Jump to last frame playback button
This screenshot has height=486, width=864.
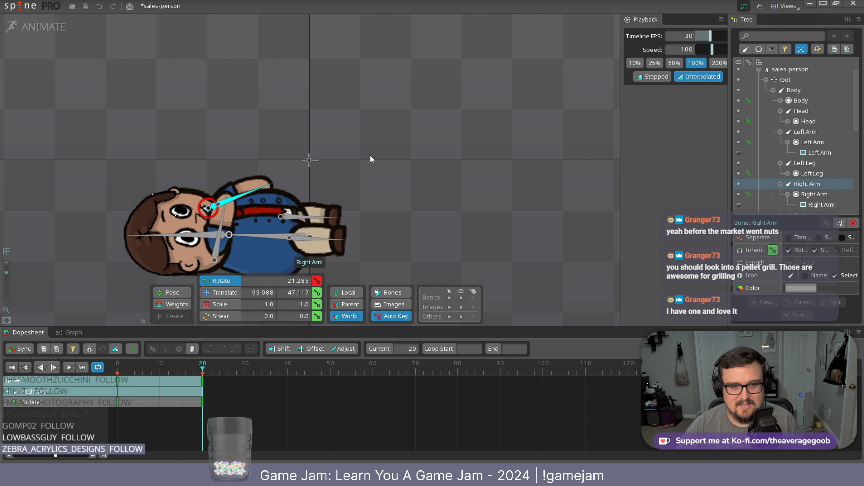coord(82,367)
